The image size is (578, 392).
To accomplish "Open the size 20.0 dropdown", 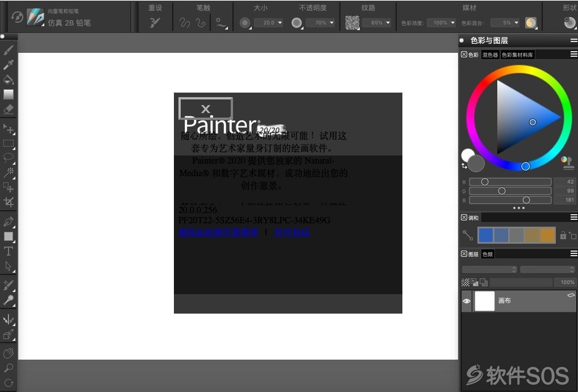I will point(280,23).
